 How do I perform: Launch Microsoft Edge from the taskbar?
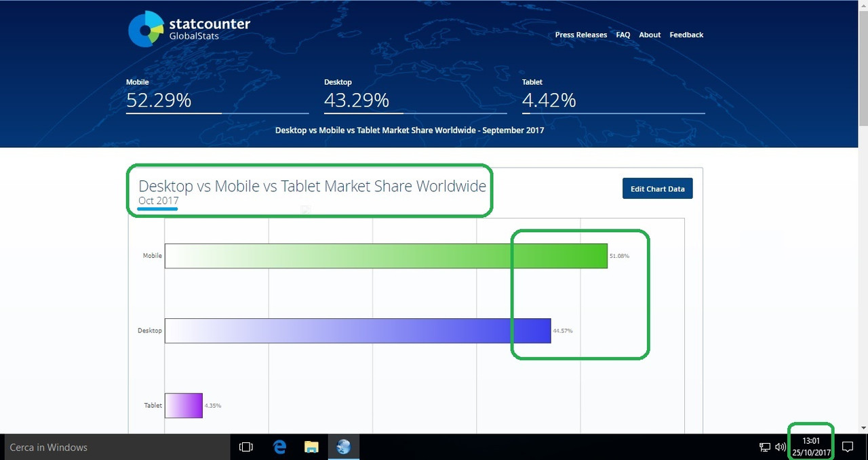[279, 447]
